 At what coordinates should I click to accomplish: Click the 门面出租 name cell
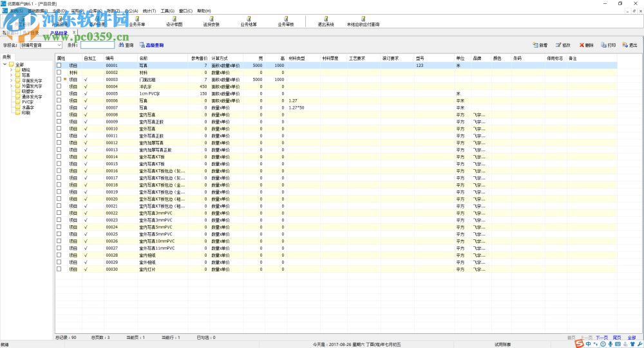point(147,80)
